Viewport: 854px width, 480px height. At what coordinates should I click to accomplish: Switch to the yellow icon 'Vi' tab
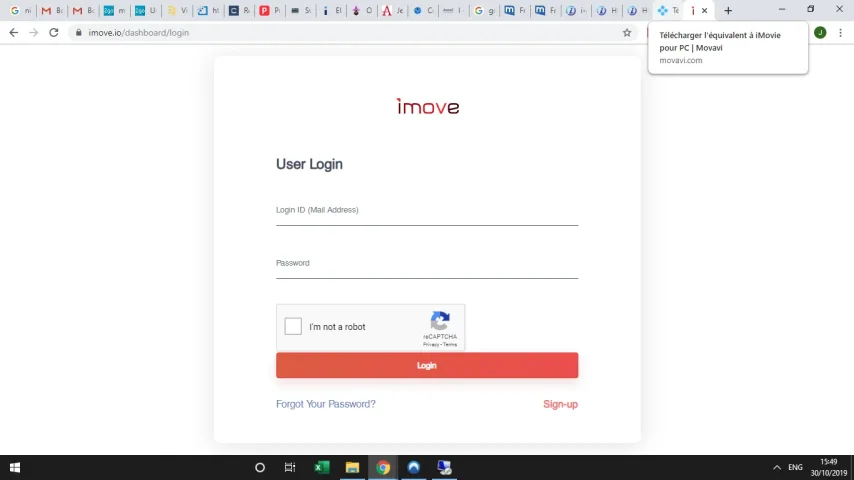[x=176, y=10]
